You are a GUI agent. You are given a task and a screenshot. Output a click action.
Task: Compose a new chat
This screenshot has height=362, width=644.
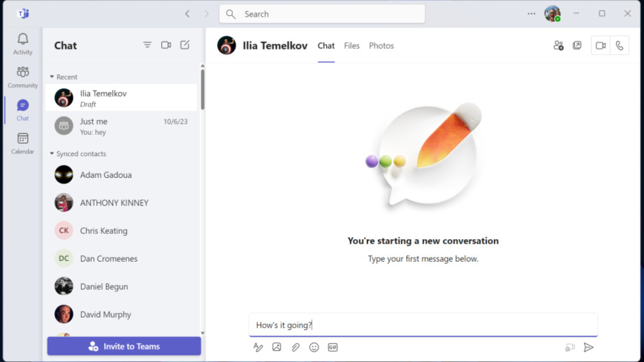185,45
